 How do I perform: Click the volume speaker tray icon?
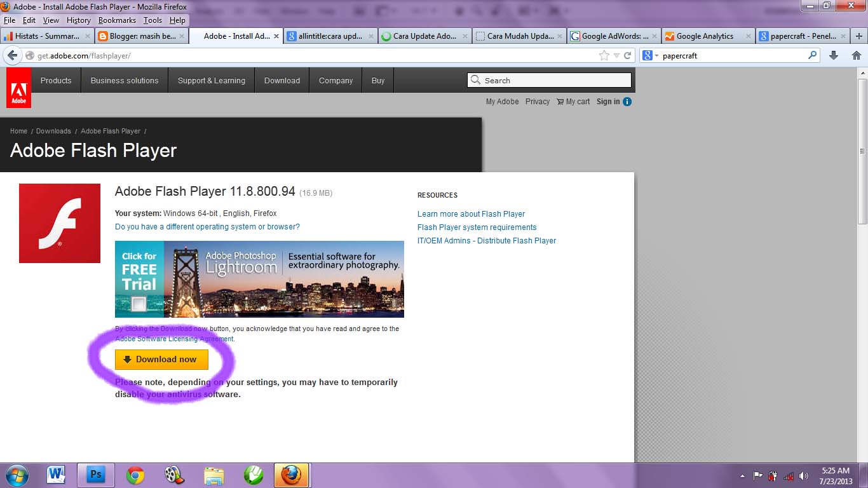[x=804, y=475]
